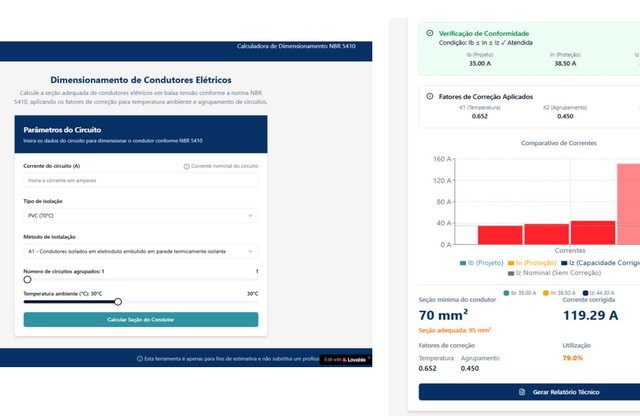
Task: Open the Método de instalação dropdown
Action: pyautogui.click(x=141, y=251)
